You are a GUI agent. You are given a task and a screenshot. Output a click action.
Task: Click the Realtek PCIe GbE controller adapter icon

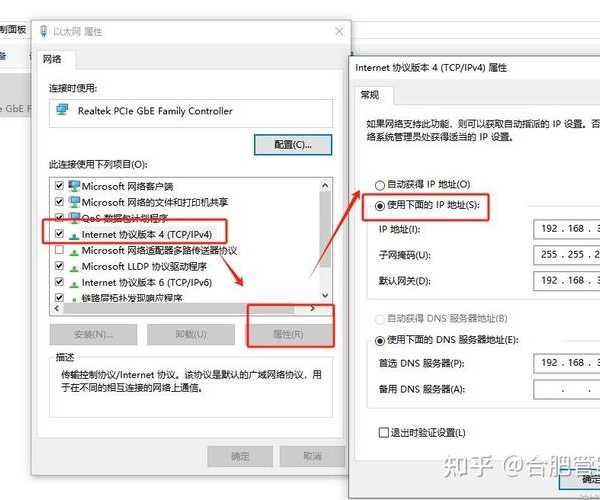62,110
